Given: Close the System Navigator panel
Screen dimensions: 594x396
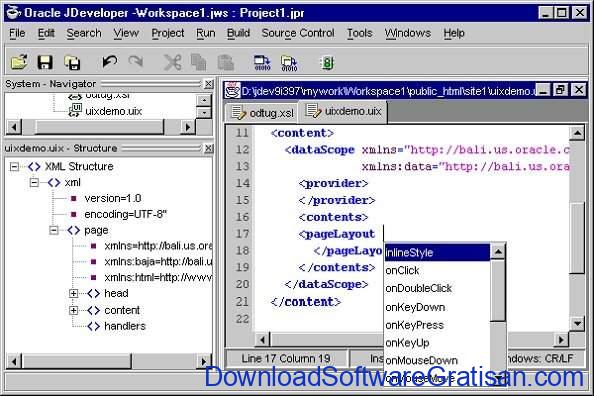Looking at the screenshot, I should [x=208, y=84].
